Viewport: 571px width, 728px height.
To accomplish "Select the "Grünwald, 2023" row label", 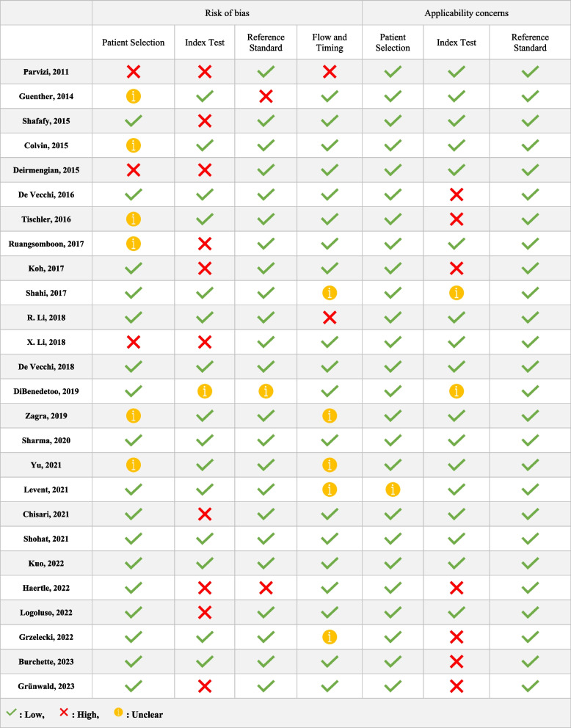I will point(46,687).
